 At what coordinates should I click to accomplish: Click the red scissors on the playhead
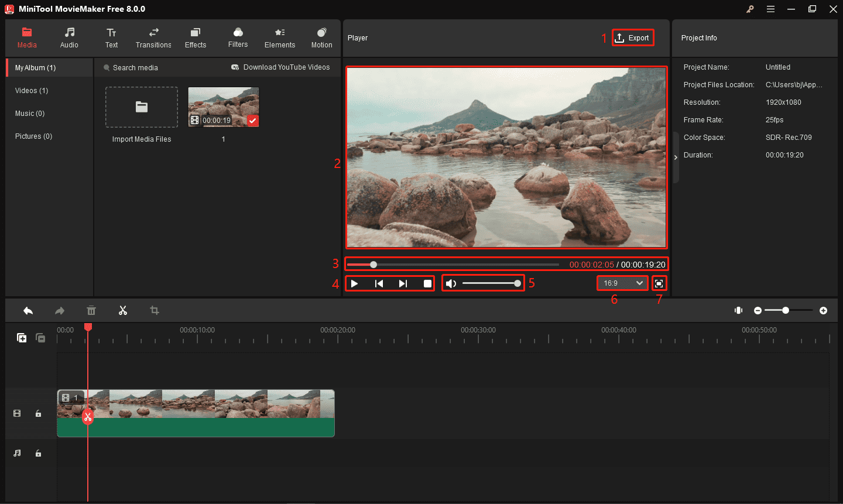88,416
